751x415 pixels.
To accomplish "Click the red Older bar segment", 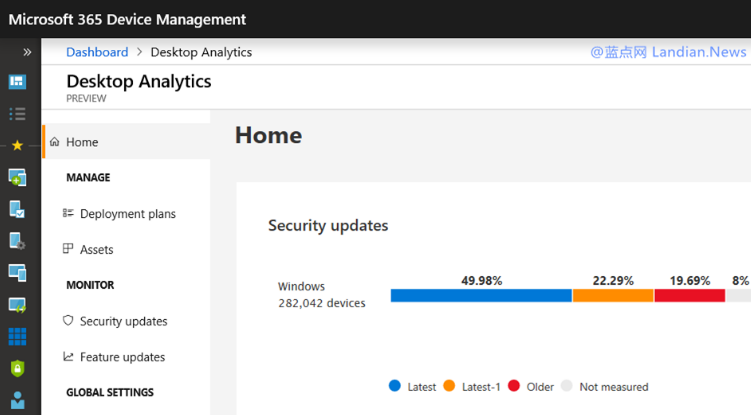I will [x=690, y=296].
